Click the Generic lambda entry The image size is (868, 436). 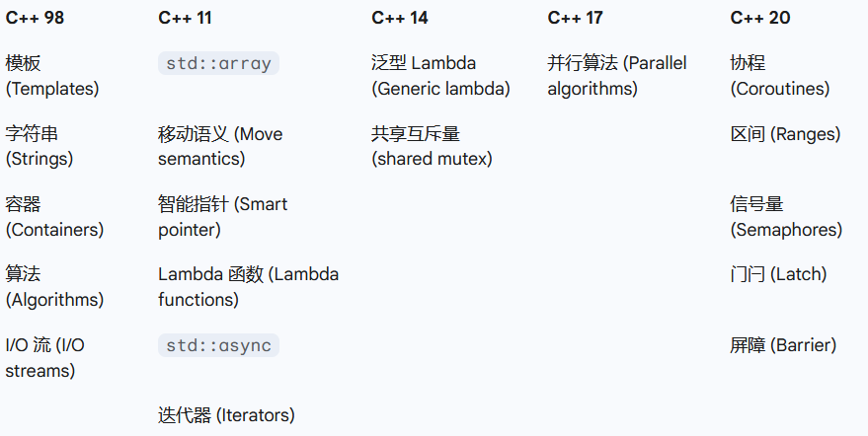point(440,77)
